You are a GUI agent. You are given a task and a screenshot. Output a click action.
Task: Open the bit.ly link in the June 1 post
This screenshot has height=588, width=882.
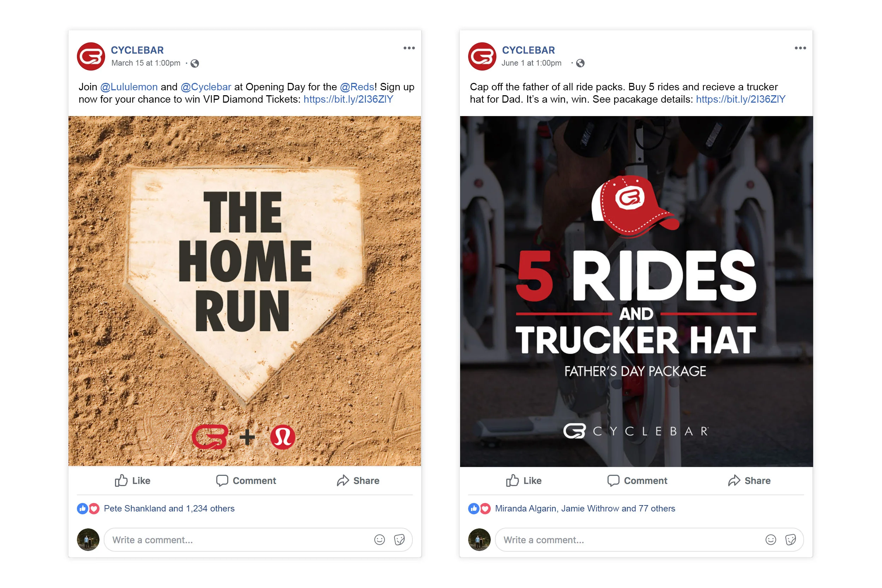tap(741, 99)
